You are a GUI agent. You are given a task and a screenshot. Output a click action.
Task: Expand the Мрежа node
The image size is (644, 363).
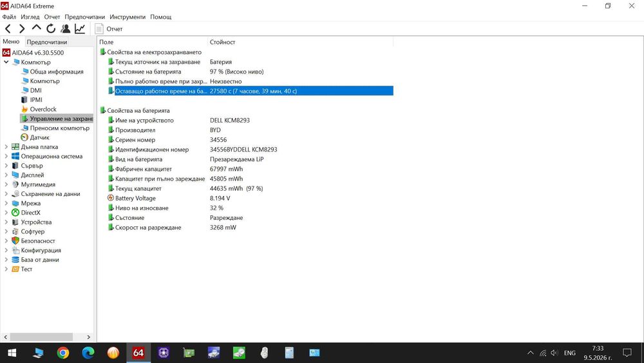click(x=6, y=204)
